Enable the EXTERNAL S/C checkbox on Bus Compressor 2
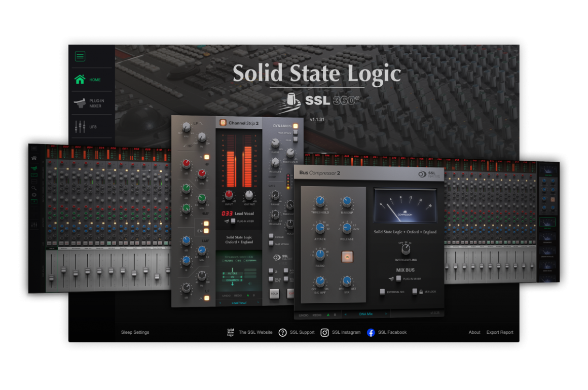 click(382, 291)
